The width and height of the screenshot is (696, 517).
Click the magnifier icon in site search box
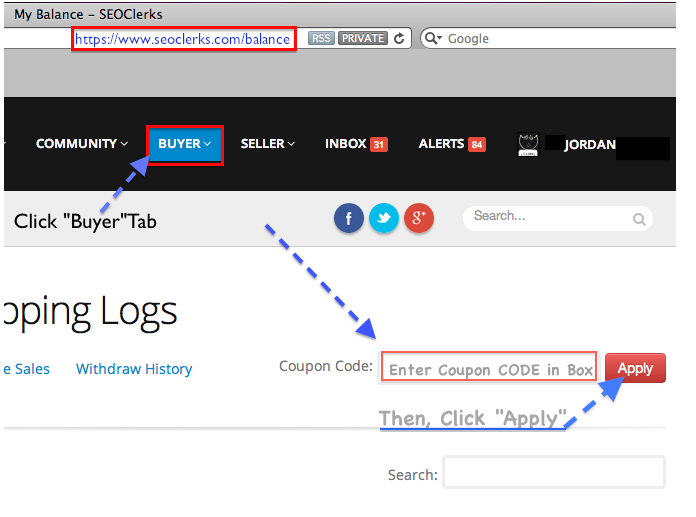click(639, 219)
